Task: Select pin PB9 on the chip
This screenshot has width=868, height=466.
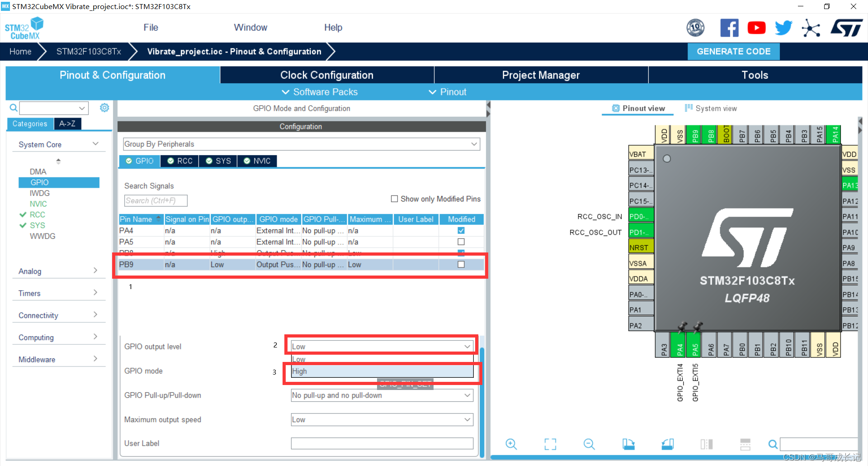Action: (x=695, y=135)
